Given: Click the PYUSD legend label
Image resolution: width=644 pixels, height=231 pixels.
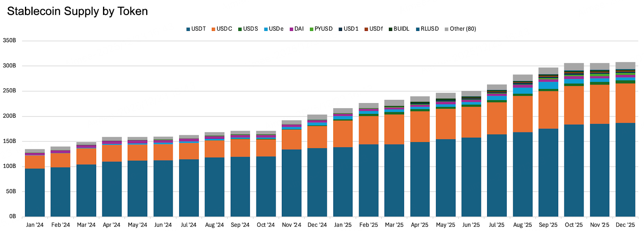Looking at the screenshot, I should [x=323, y=29].
